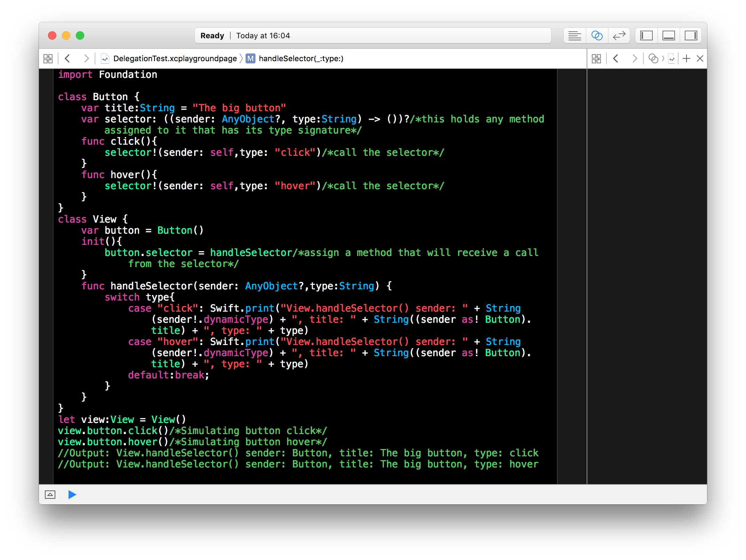Select the Assistant editor button with overlapping circles
The image size is (746, 560).
(x=597, y=35)
